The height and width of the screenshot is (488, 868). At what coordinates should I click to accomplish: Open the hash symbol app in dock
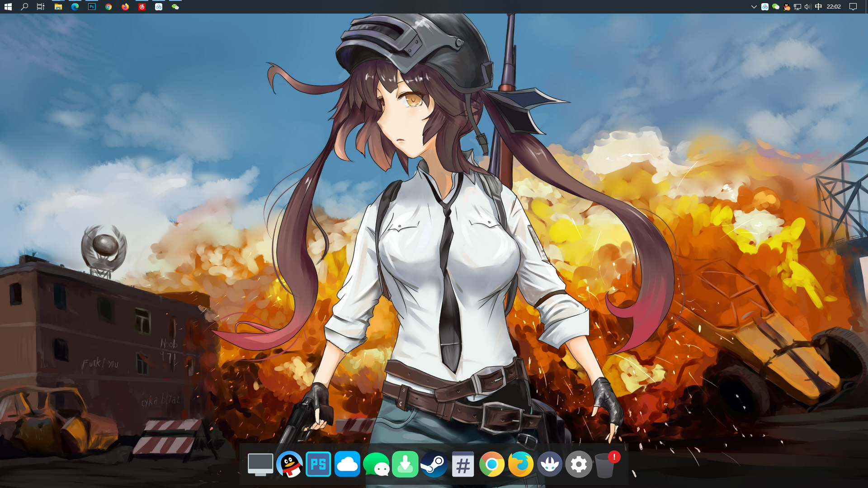pyautogui.click(x=463, y=464)
